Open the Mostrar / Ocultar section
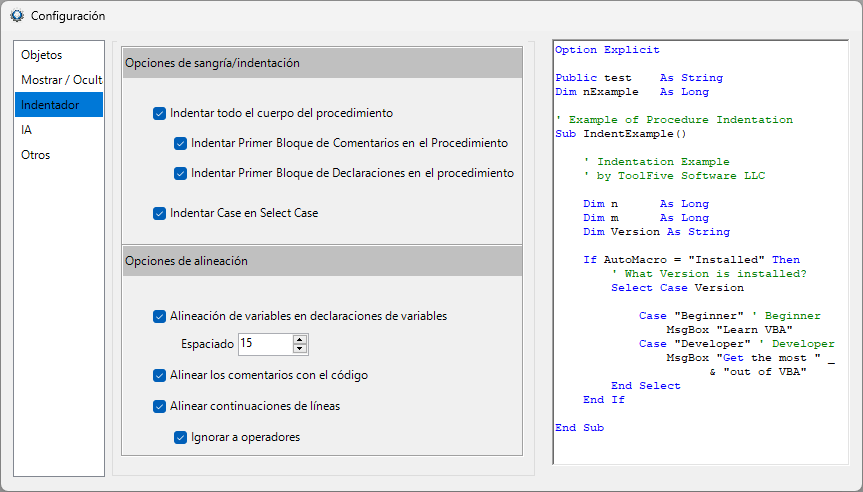 59,80
